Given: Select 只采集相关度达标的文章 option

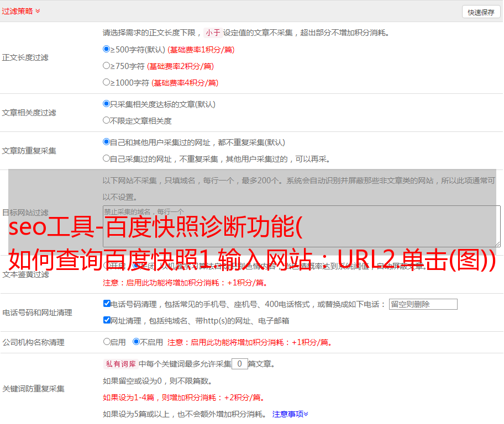Looking at the screenshot, I should pos(107,104).
